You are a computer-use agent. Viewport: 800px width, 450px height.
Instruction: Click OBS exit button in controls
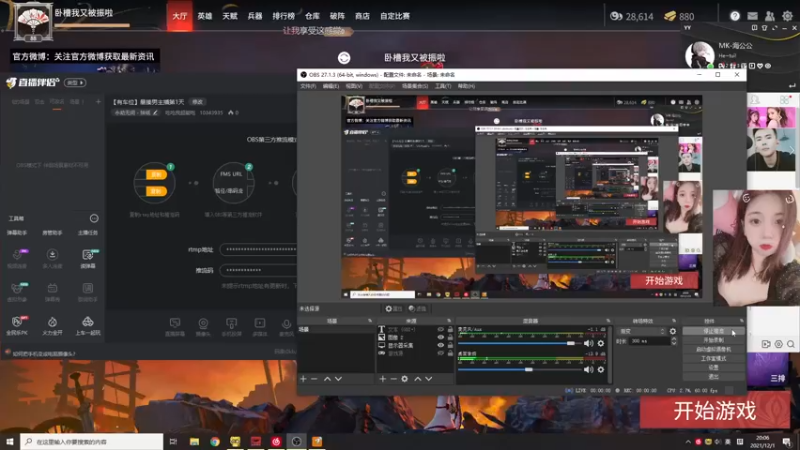tap(713, 377)
